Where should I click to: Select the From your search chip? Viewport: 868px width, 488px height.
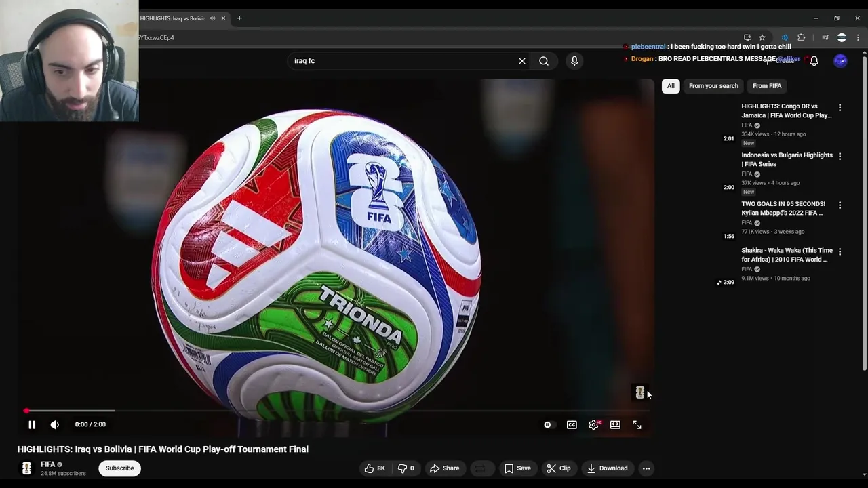tap(713, 86)
